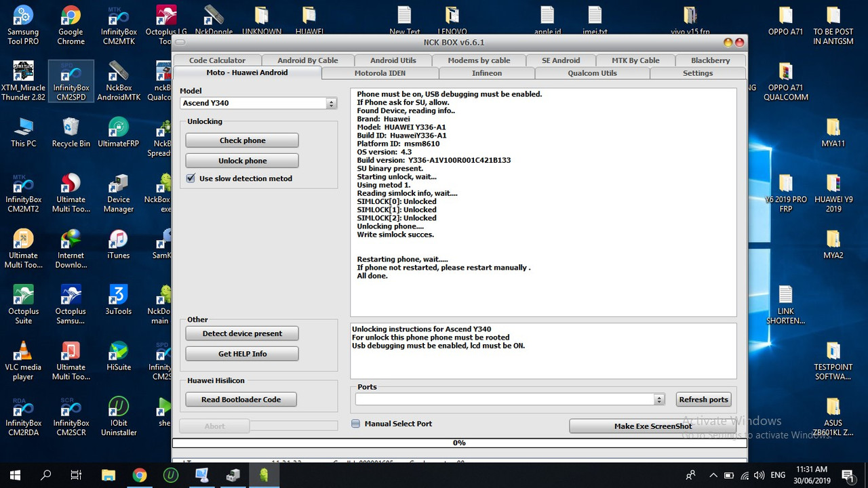Open UltimateFRP desktop icon
This screenshot has height=488, width=868.
click(119, 132)
